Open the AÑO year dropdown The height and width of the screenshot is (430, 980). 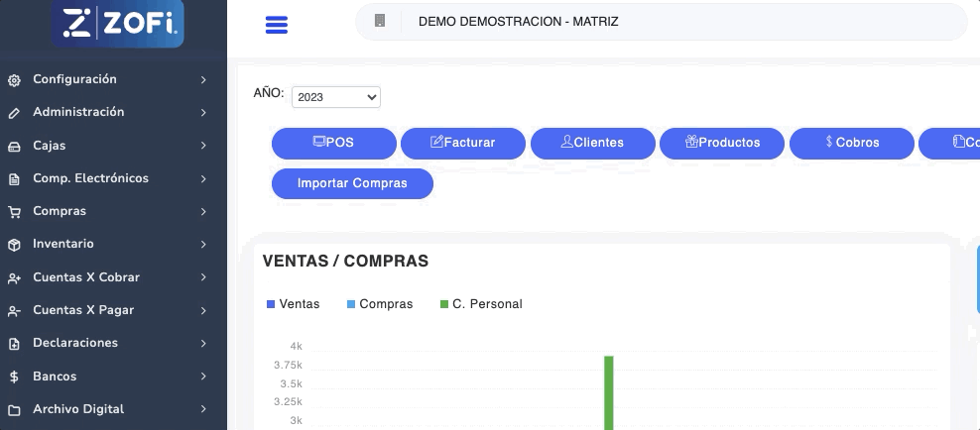(x=335, y=97)
